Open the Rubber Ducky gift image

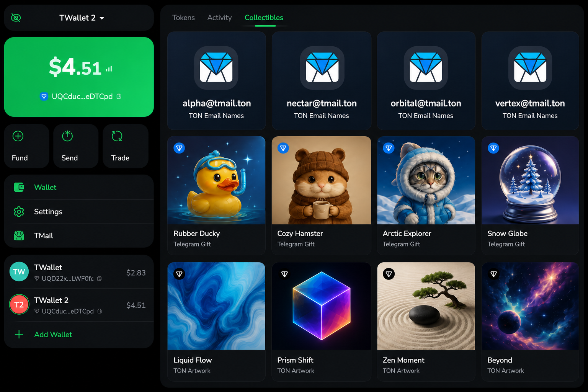[216, 180]
